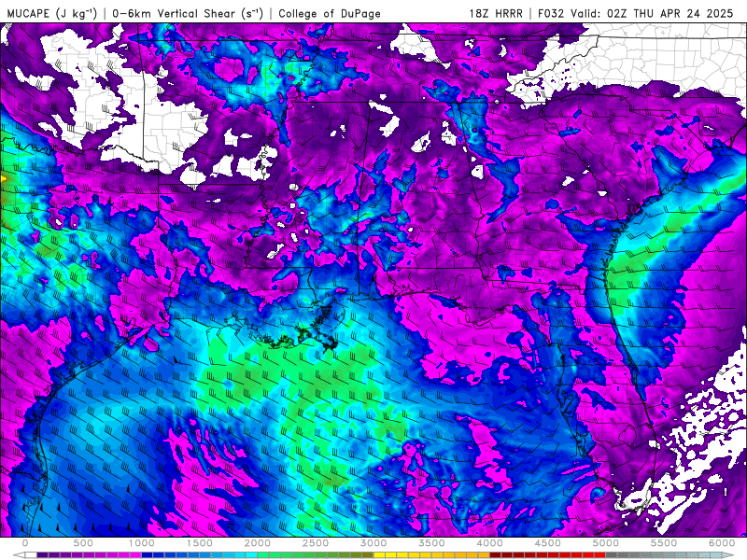Image resolution: width=747 pixels, height=560 pixels.
Task: Click the 18Z HRRR model run label
Action: pyautogui.click(x=496, y=13)
